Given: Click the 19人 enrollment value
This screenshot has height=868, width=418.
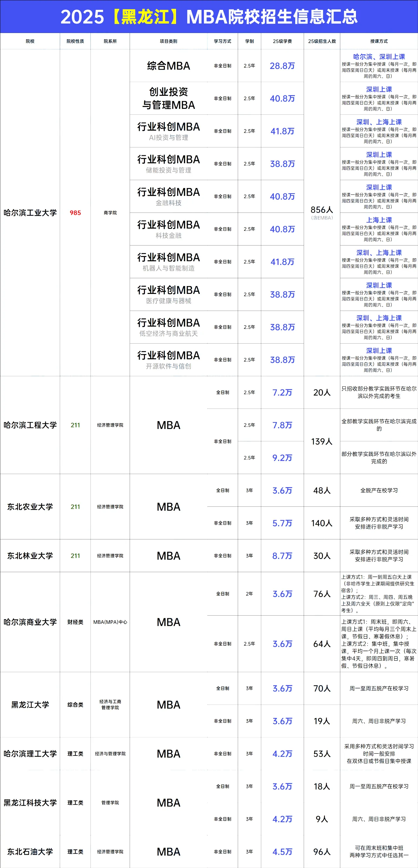Looking at the screenshot, I should (x=322, y=721).
